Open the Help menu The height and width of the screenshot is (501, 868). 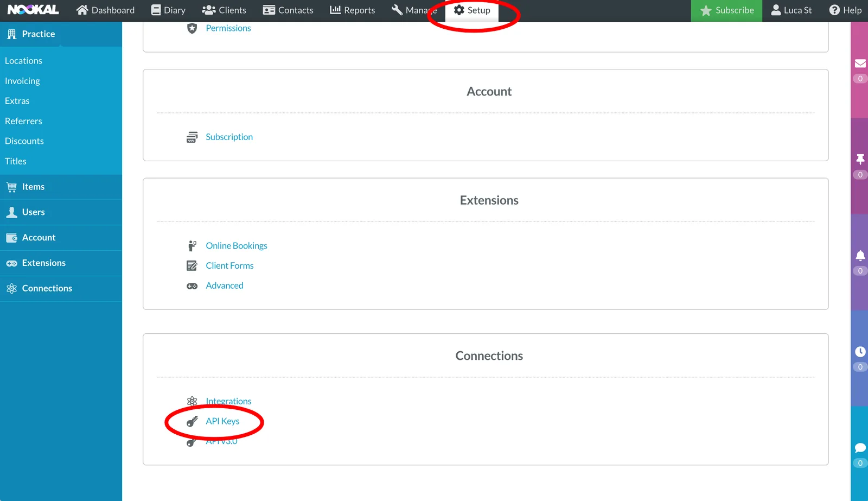(845, 10)
